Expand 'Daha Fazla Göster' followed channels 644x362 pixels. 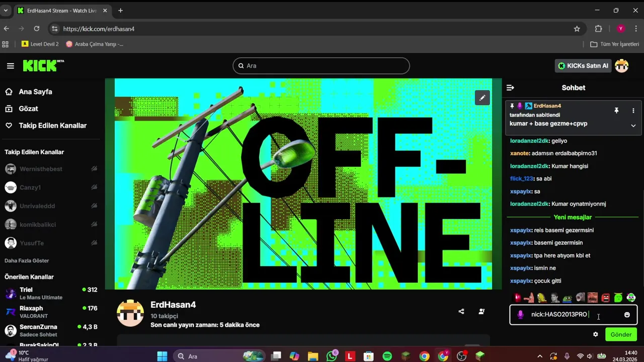[x=27, y=260]
